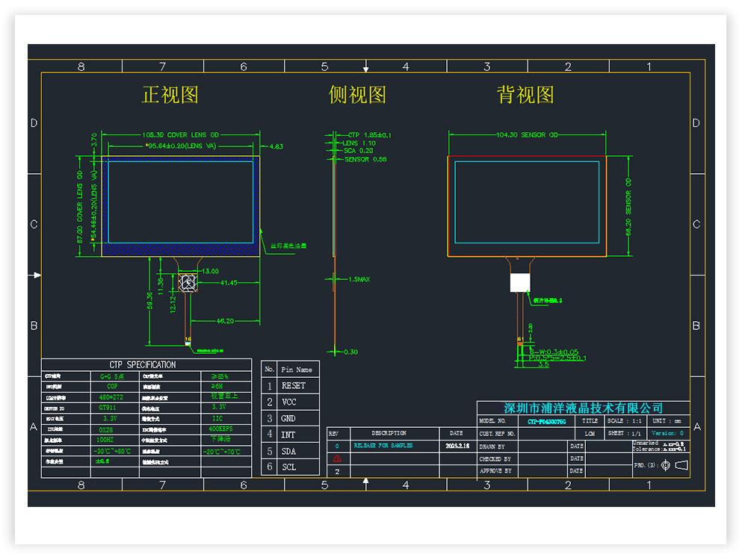Click the 67.00 COVER LENS OD vertical dimension
Image resolution: width=751 pixels, height=560 pixels.
pos(79,207)
